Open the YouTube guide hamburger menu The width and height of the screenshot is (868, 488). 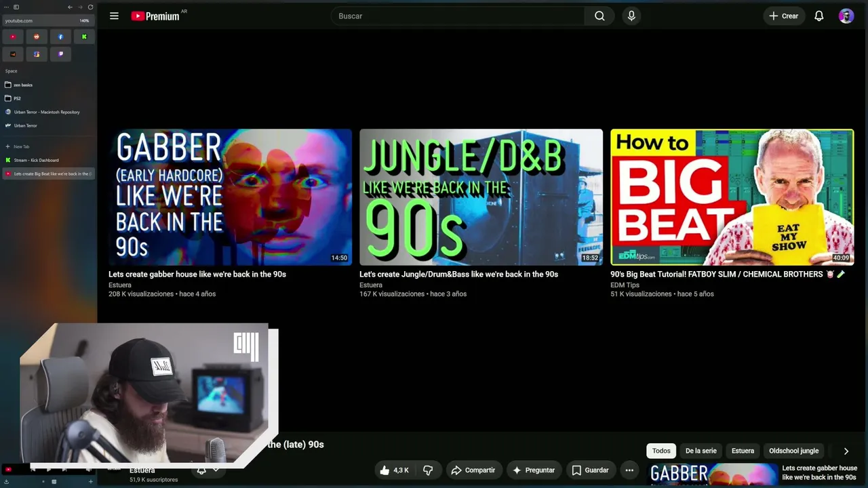pos(114,16)
